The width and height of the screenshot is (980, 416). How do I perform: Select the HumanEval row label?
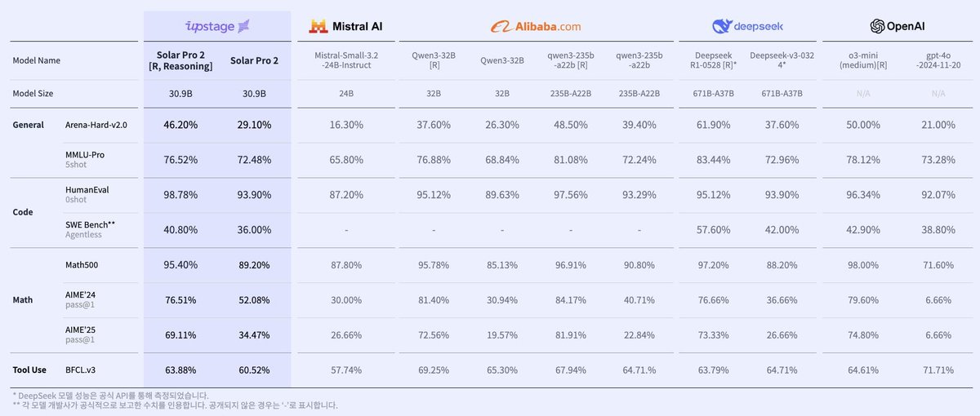87,189
